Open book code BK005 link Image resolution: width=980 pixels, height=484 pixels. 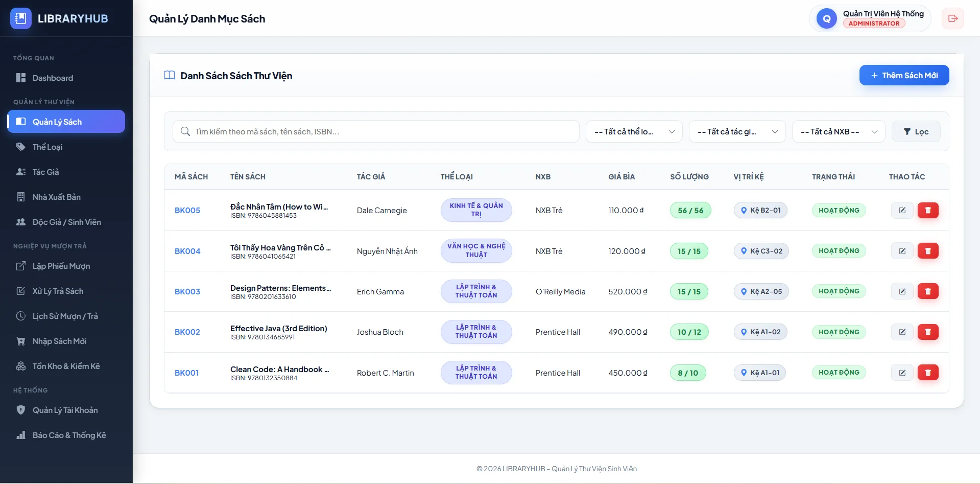coord(187,210)
